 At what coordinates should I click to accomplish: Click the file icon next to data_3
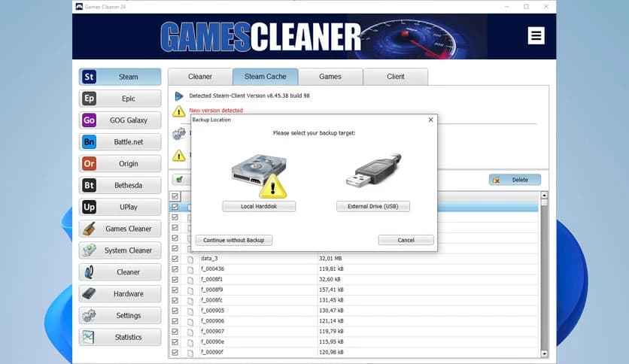(190, 259)
